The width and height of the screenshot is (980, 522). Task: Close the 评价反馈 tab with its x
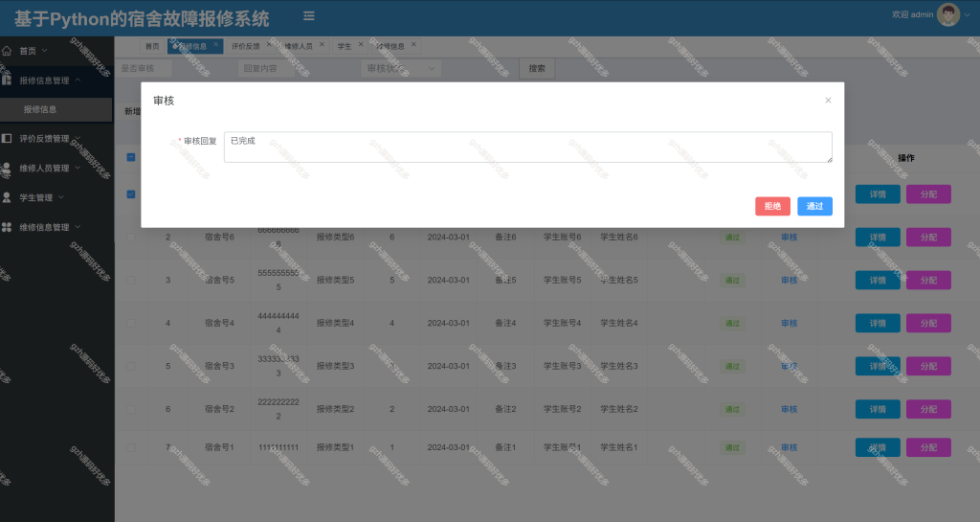point(269,44)
